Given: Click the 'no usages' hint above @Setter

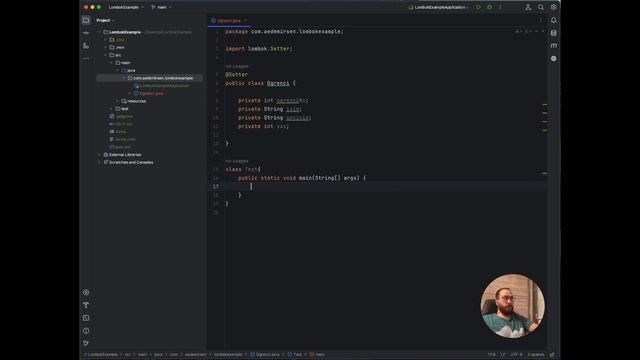Looking at the screenshot, I should pos(237,66).
